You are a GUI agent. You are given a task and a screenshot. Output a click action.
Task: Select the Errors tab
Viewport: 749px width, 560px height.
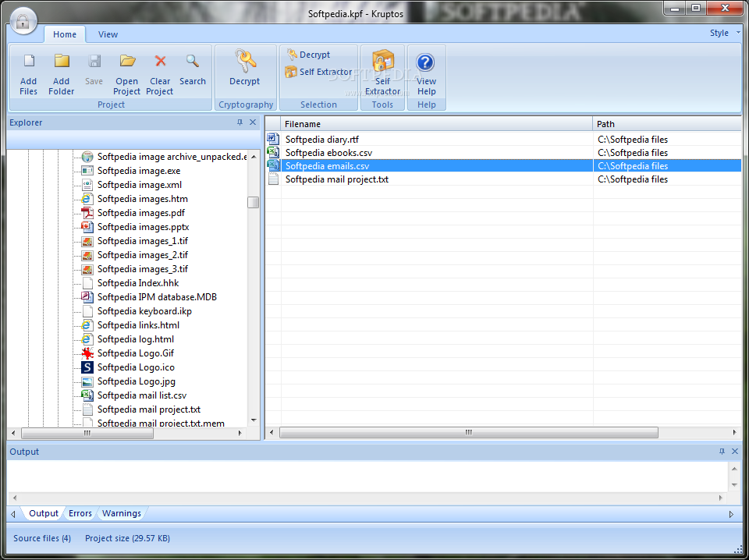tap(80, 513)
